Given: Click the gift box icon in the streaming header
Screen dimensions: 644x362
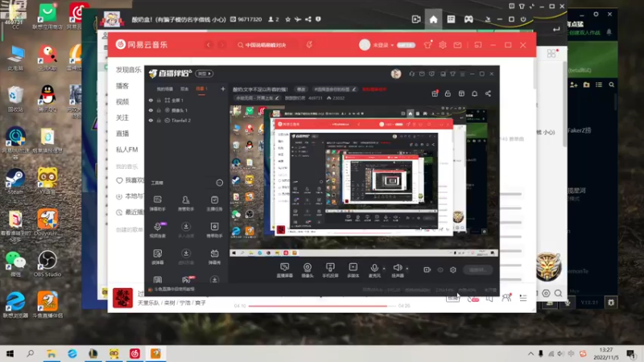Looking at the screenshot, I should (435, 93).
